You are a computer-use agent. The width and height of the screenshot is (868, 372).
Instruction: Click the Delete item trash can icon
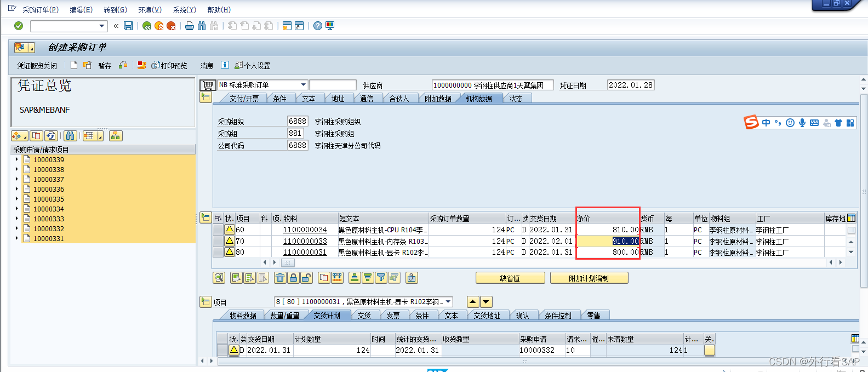click(280, 278)
